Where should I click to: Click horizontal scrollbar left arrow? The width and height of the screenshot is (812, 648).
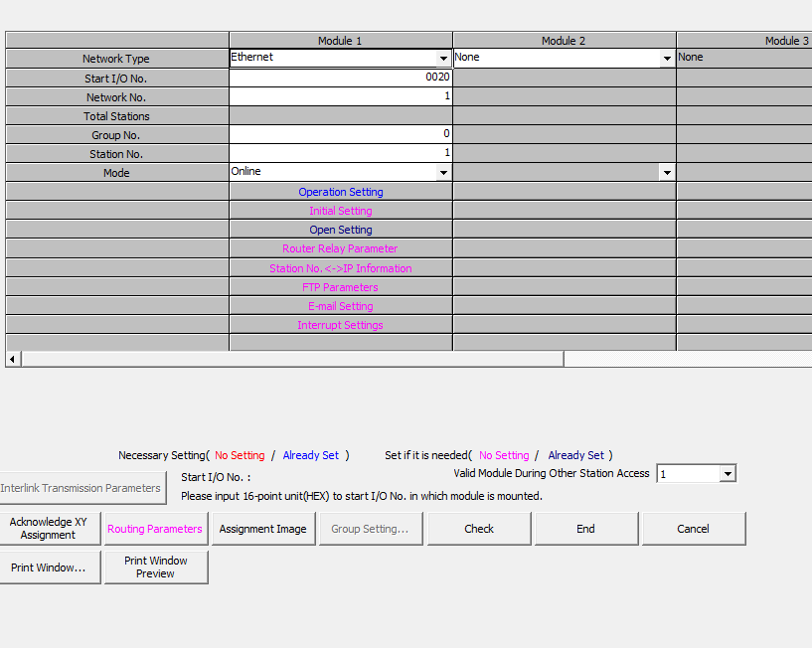coord(13,359)
